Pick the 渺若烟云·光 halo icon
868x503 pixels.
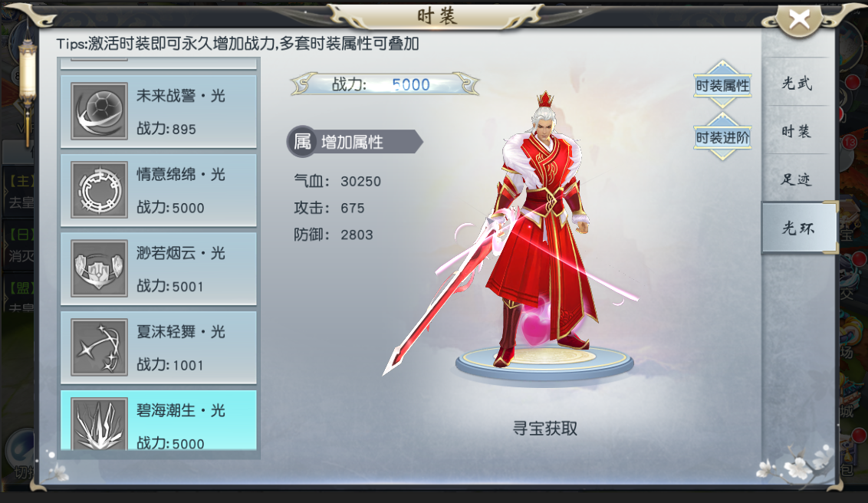pyautogui.click(x=100, y=268)
